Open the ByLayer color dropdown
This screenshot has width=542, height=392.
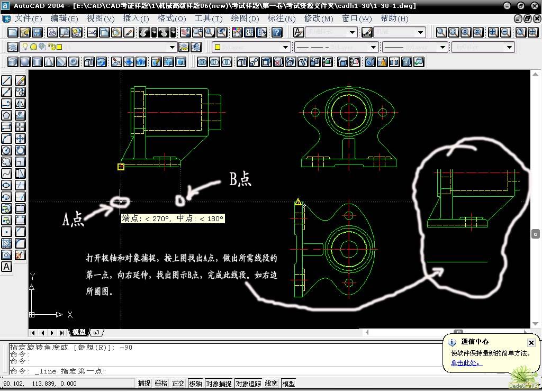tap(285, 47)
